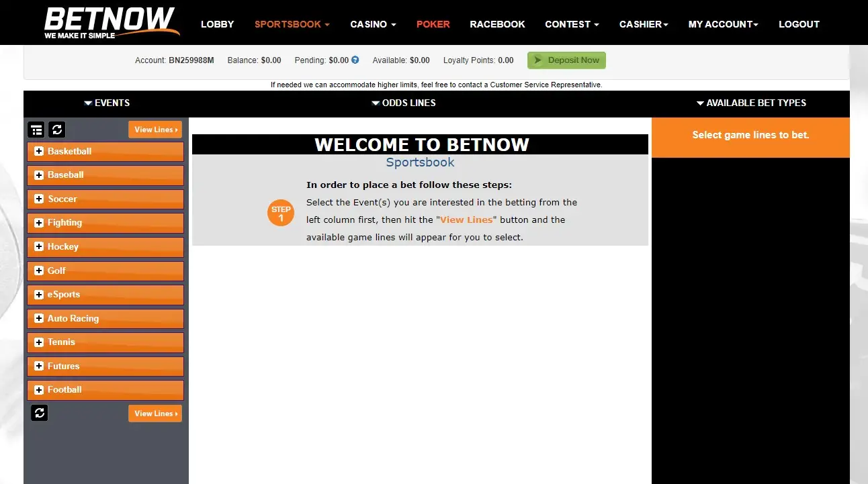The width and height of the screenshot is (868, 484).
Task: Click the top View Lines button
Action: click(x=155, y=130)
